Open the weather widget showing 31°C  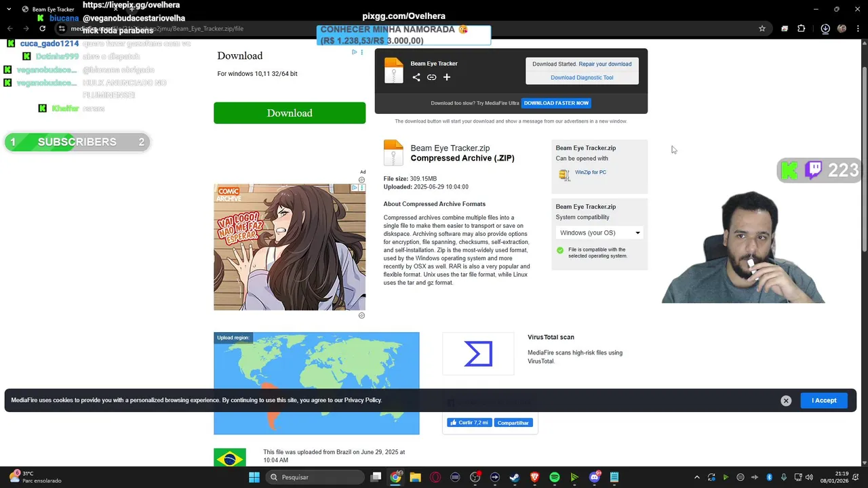pos(34,477)
